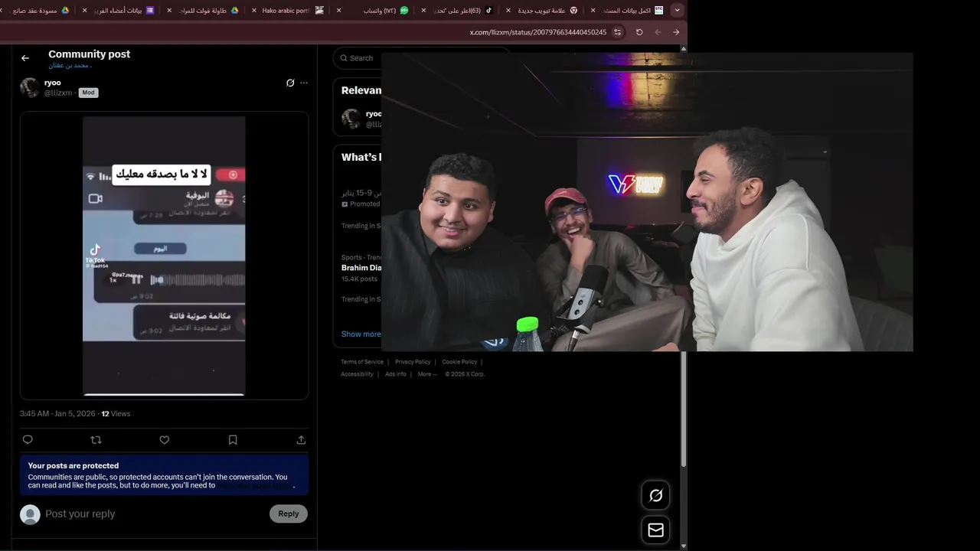Click ryoo avatar under Relevant people

click(351, 119)
